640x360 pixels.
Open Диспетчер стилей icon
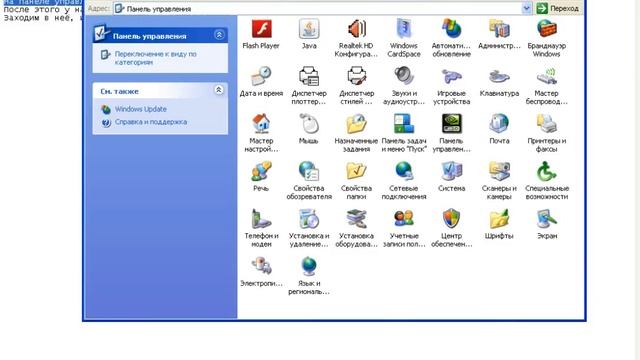pos(356,76)
